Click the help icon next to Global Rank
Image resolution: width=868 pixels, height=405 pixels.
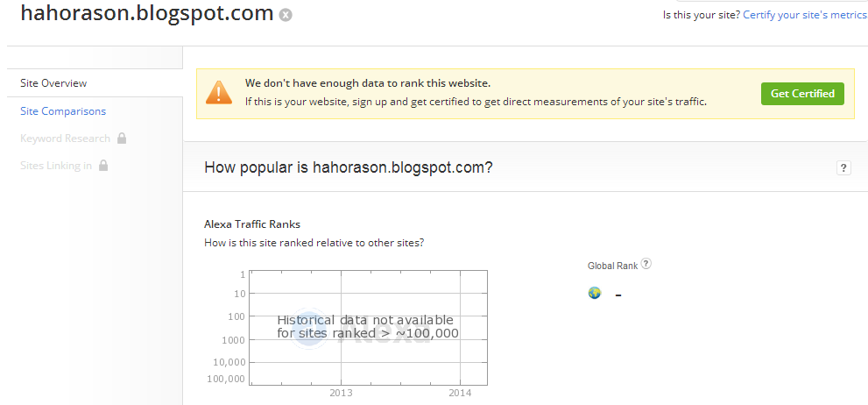(646, 264)
